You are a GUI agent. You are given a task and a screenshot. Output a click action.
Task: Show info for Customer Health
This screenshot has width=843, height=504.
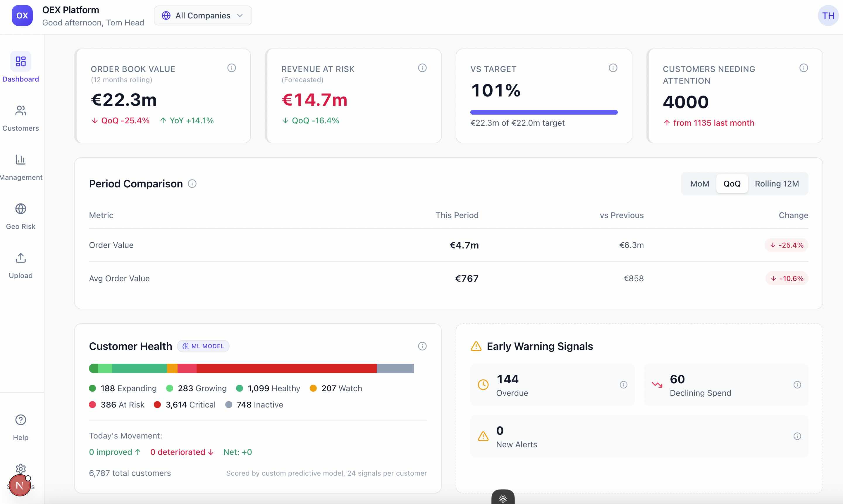click(x=422, y=346)
